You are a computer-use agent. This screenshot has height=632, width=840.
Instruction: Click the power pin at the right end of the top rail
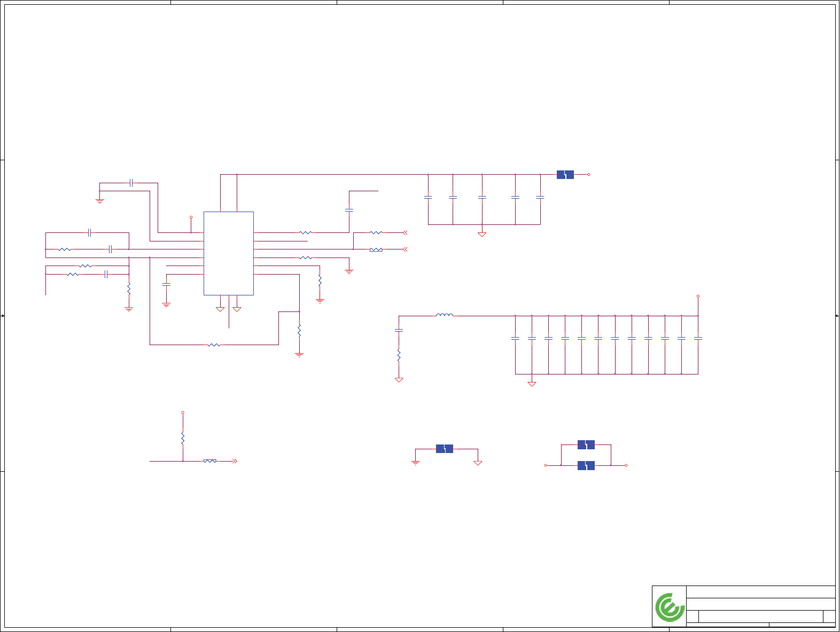[x=589, y=175]
